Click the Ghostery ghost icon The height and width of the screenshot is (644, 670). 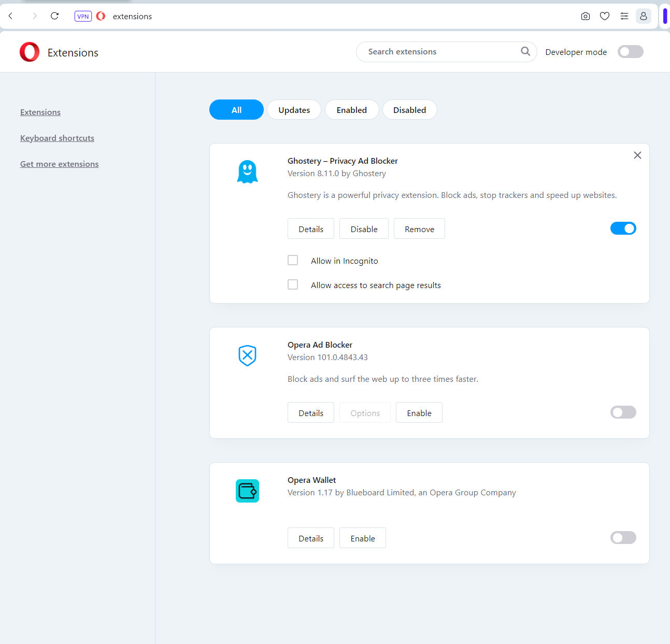[x=247, y=171]
